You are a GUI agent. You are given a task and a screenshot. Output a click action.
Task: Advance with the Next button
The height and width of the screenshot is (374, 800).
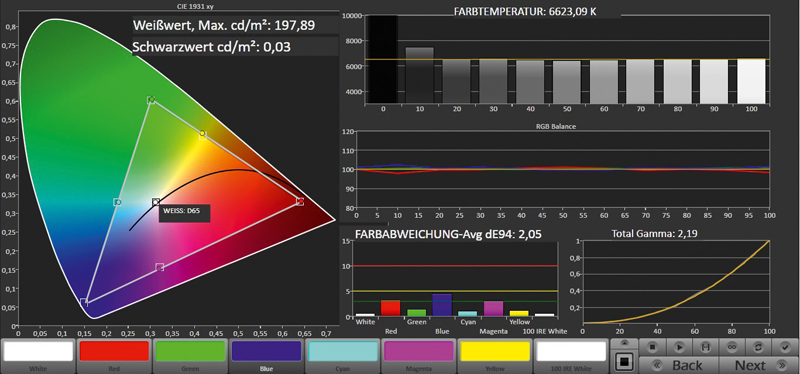tap(759, 365)
